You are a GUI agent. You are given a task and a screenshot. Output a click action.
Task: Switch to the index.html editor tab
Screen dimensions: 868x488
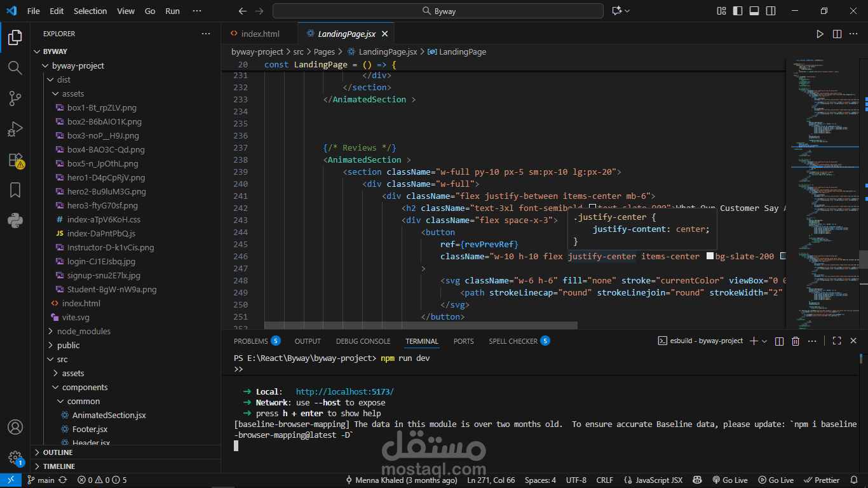pos(261,34)
